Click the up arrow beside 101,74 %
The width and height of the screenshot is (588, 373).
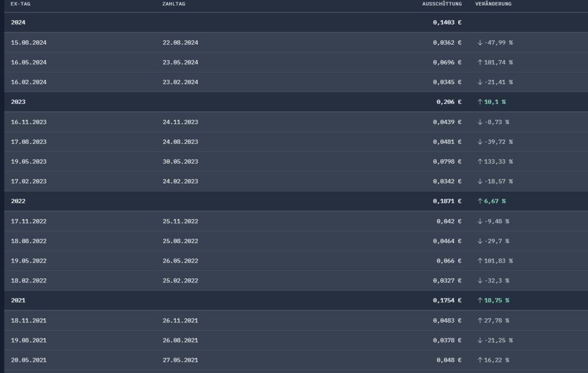pyautogui.click(x=480, y=62)
